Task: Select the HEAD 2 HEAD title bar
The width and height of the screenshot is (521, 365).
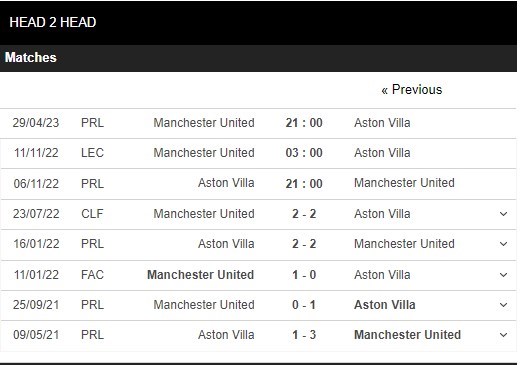Action: [x=258, y=22]
